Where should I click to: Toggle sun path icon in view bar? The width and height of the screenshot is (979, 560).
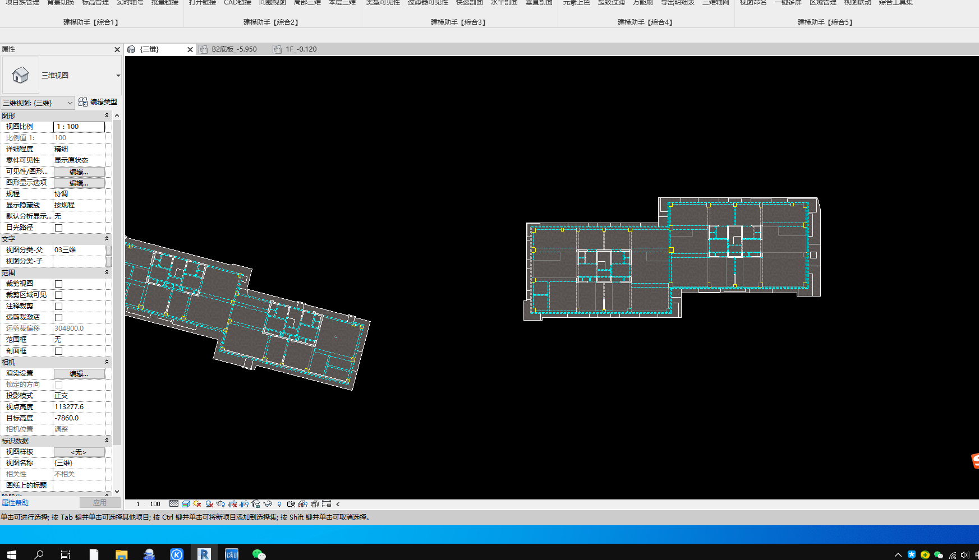pos(197,504)
